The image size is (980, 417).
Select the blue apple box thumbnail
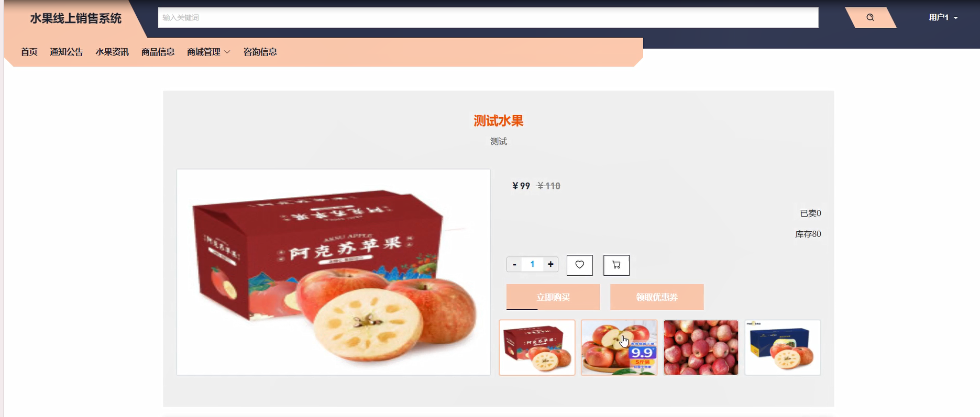click(x=783, y=347)
